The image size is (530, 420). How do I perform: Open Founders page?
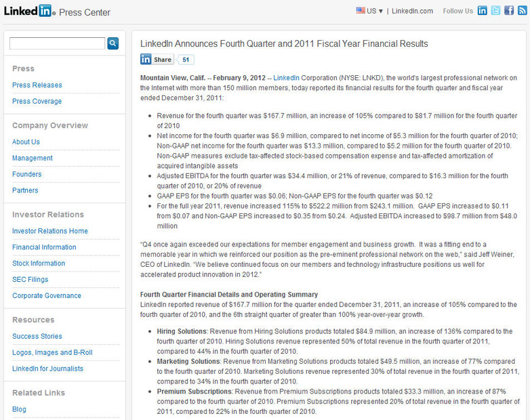[x=26, y=174]
